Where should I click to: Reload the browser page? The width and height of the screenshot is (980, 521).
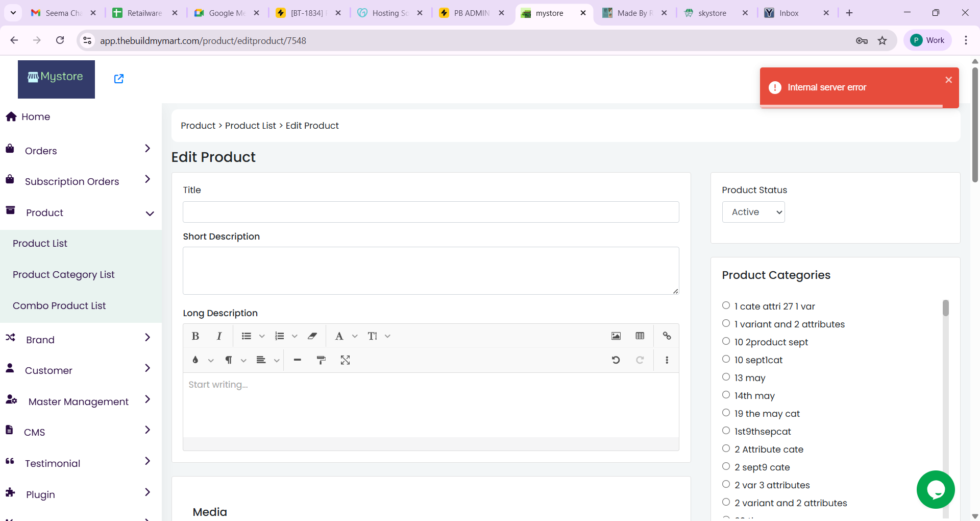click(x=60, y=40)
